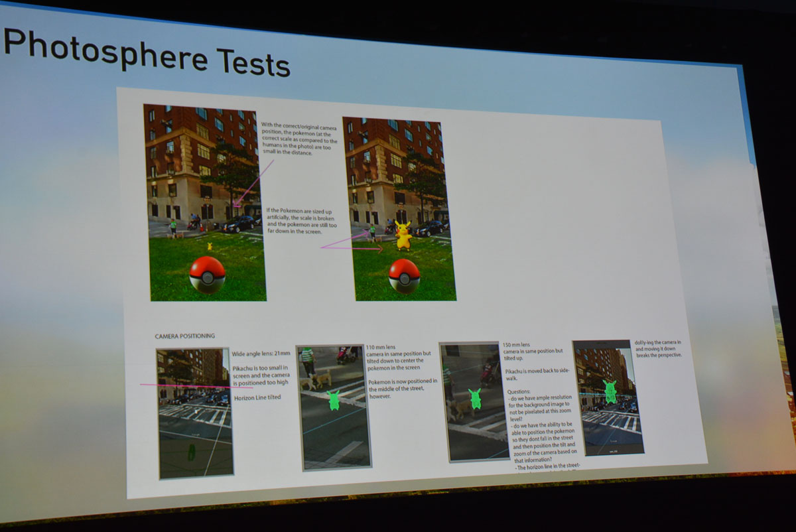
Task: Select green Pikachu in the dolly camera image
Action: click(x=610, y=391)
